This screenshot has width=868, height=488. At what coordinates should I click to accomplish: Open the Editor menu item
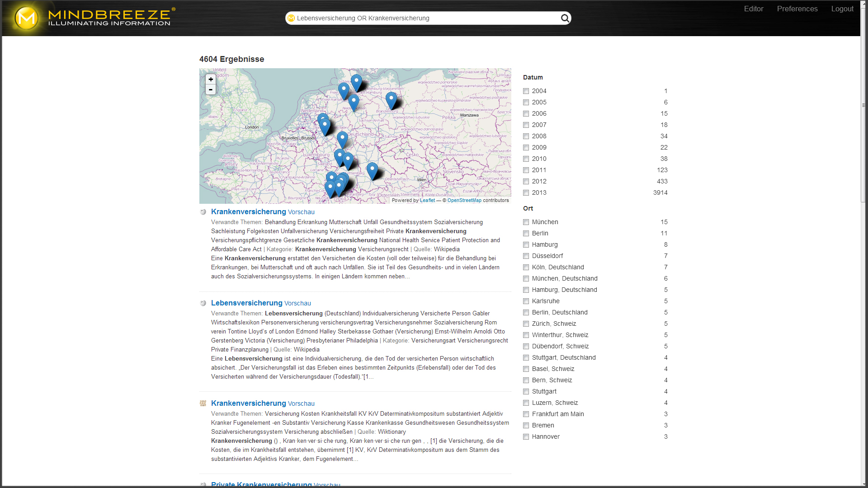(754, 9)
